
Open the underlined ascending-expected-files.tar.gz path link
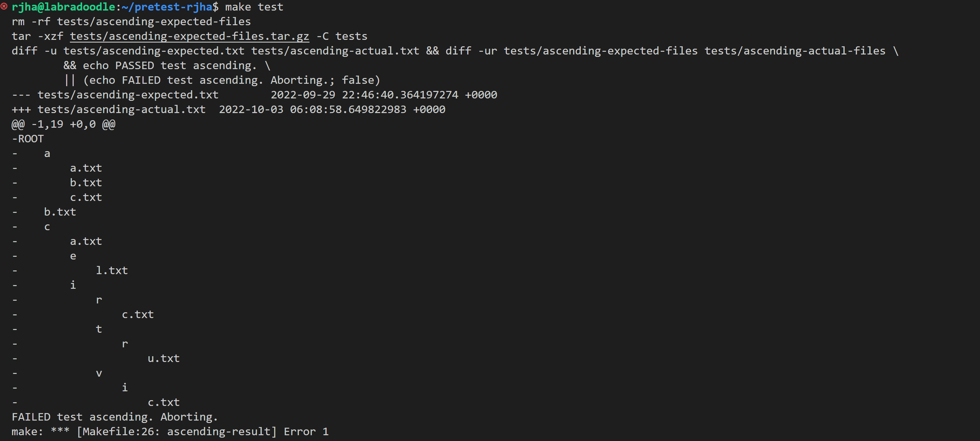[189, 36]
